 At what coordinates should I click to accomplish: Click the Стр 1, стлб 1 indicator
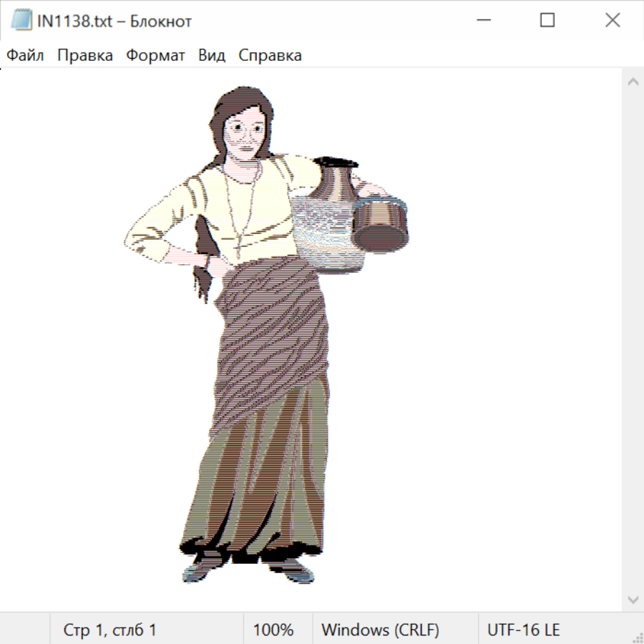(x=109, y=630)
